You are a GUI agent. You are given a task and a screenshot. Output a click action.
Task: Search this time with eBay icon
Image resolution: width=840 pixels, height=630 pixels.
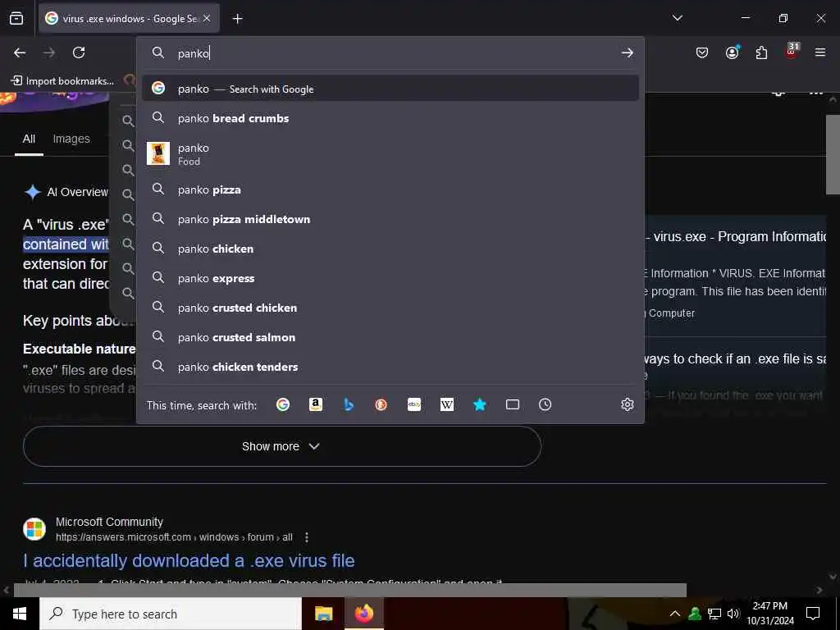click(x=414, y=405)
